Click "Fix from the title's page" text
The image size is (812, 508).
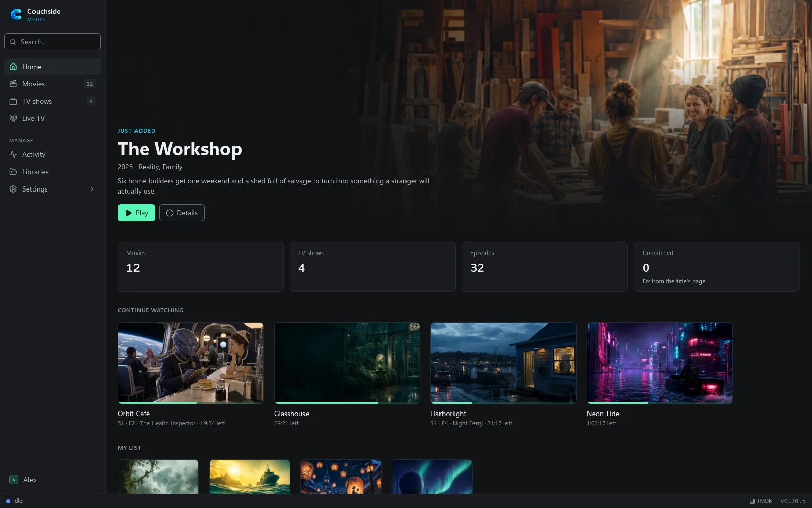[674, 281]
